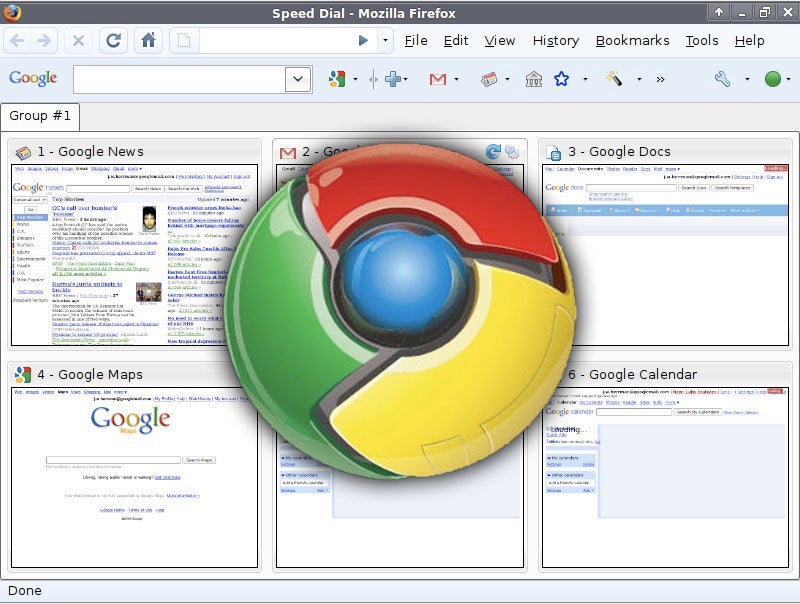Open the History menu
The image size is (800, 604).
coord(556,41)
